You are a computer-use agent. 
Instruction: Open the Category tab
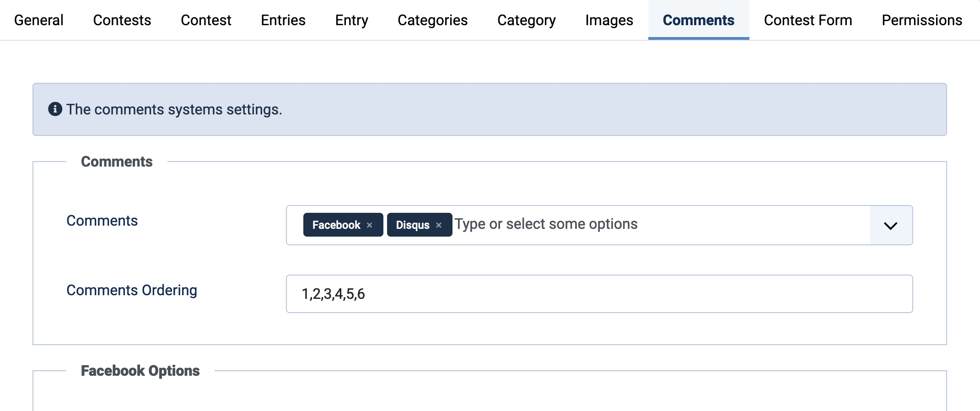pyautogui.click(x=526, y=20)
